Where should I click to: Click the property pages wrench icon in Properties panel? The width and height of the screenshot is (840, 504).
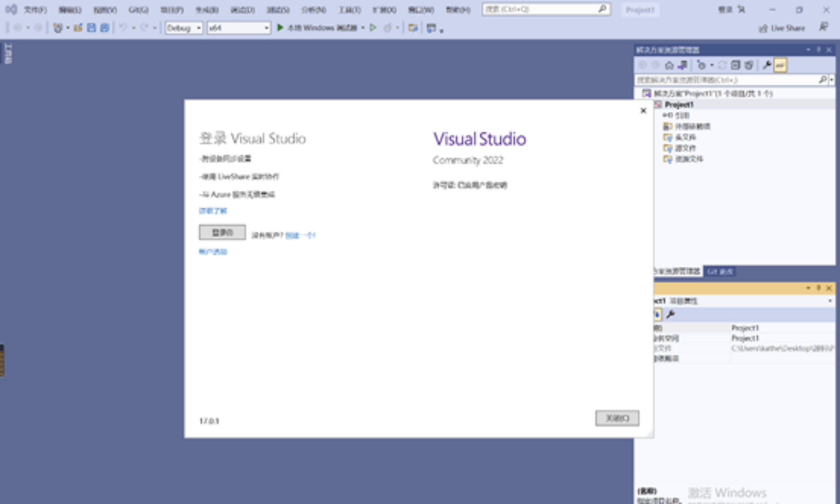(670, 314)
